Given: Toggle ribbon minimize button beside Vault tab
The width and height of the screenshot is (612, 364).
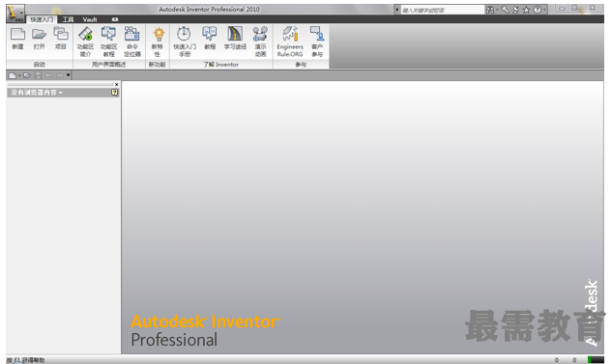Looking at the screenshot, I should click(115, 19).
